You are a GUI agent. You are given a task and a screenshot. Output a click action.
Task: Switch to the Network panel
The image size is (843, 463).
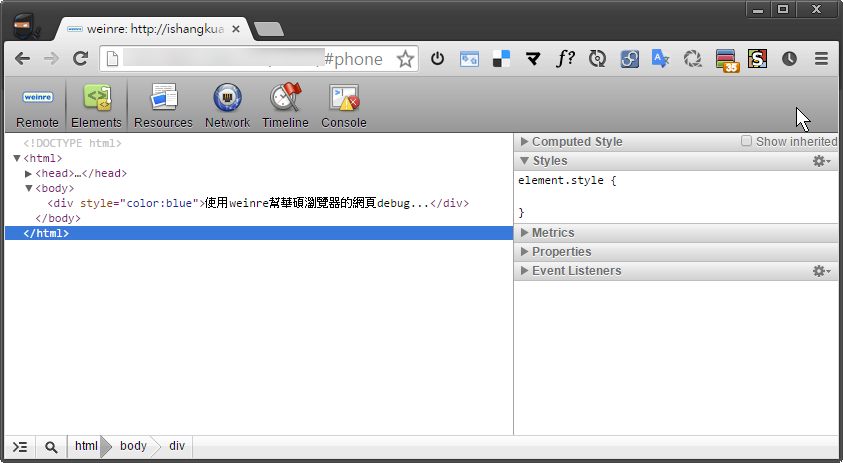[x=227, y=106]
